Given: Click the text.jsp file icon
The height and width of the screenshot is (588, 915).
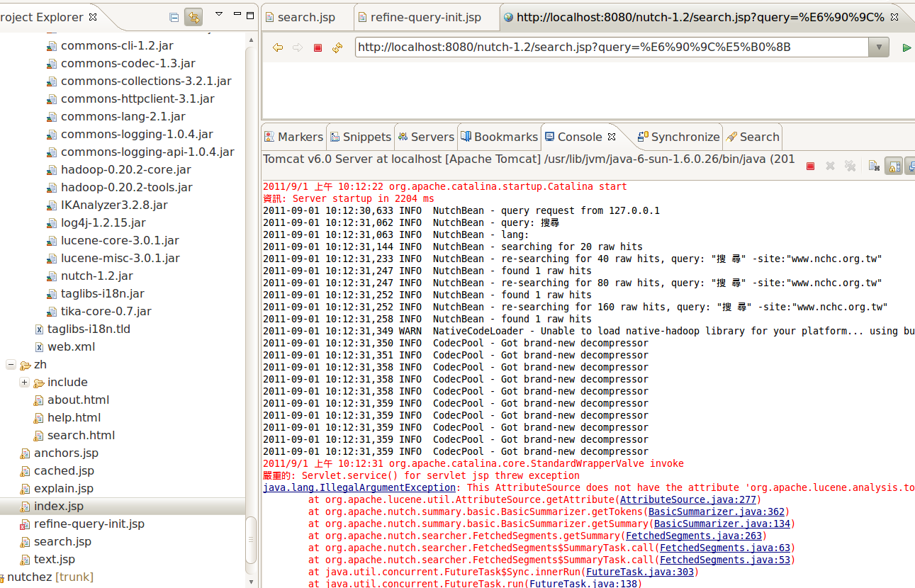Looking at the screenshot, I should pos(26,560).
